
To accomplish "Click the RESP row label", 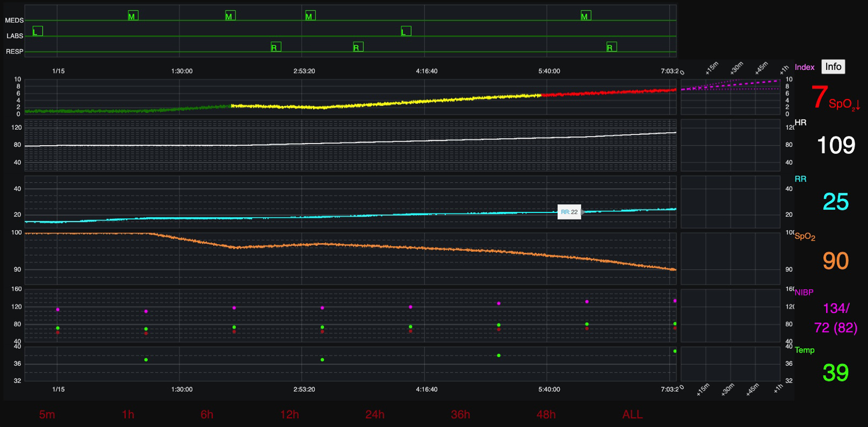I will pos(14,52).
